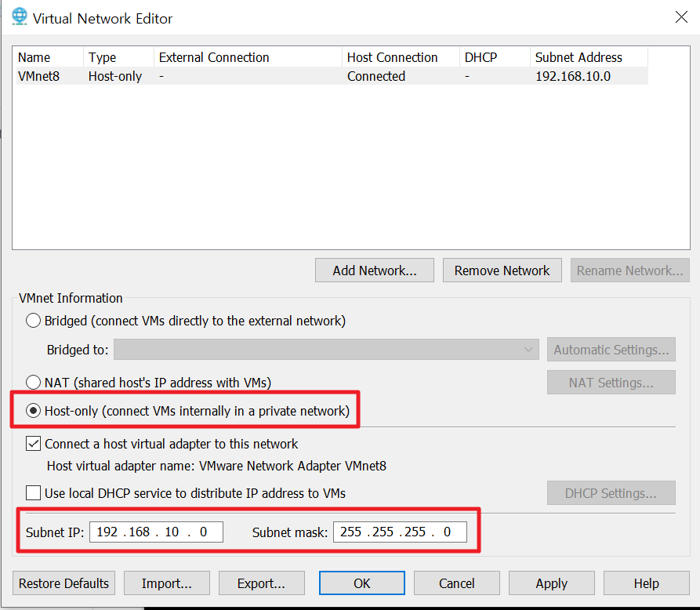Click Restore Defaults button
700x610 pixels.
click(63, 583)
